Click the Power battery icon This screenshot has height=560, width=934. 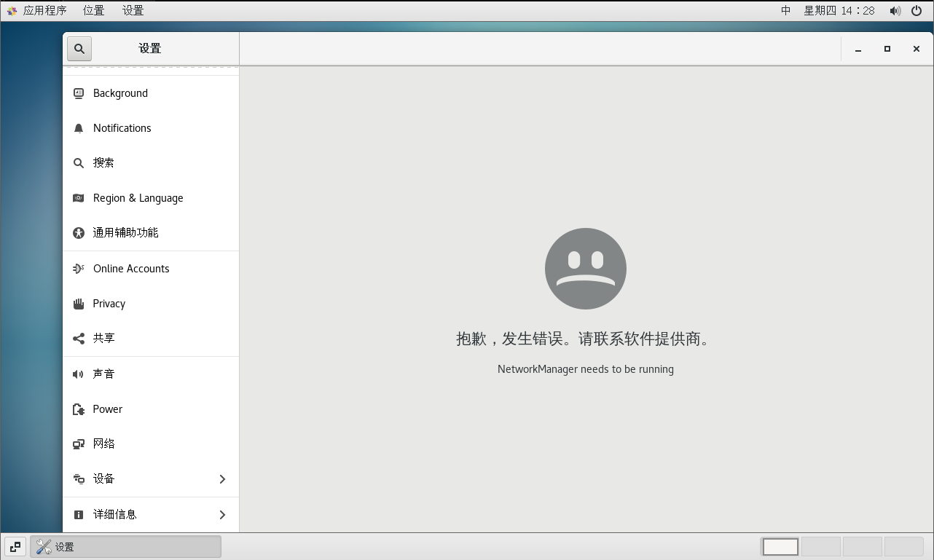[79, 409]
